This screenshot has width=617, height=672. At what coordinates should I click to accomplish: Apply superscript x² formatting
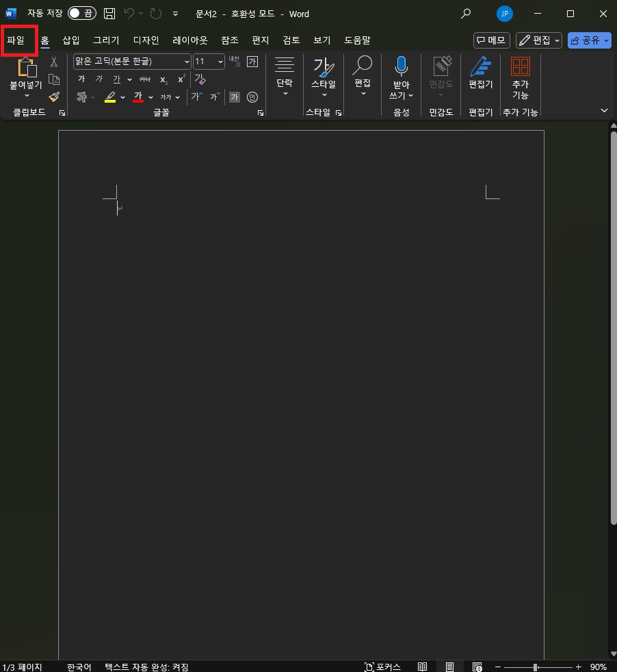click(181, 79)
